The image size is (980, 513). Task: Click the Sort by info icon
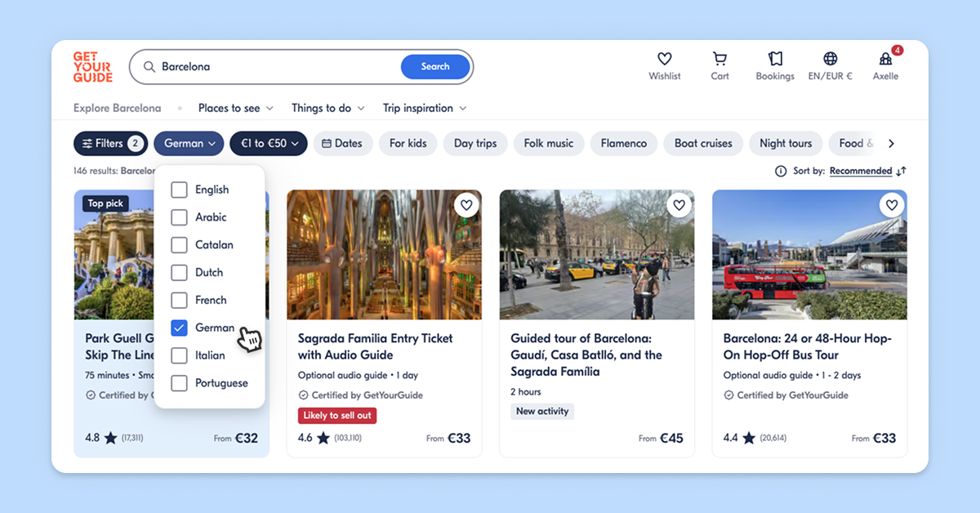click(x=781, y=171)
